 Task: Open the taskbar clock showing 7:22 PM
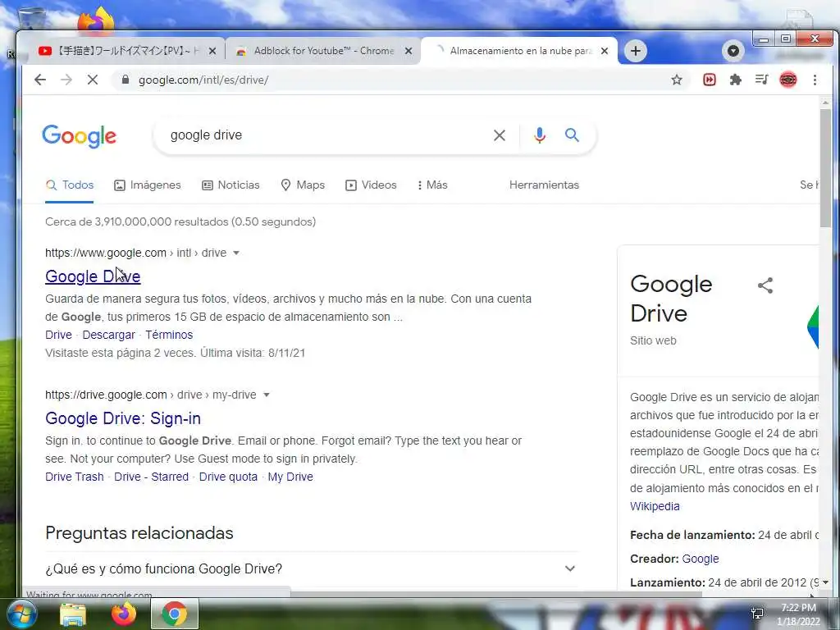pos(798,614)
